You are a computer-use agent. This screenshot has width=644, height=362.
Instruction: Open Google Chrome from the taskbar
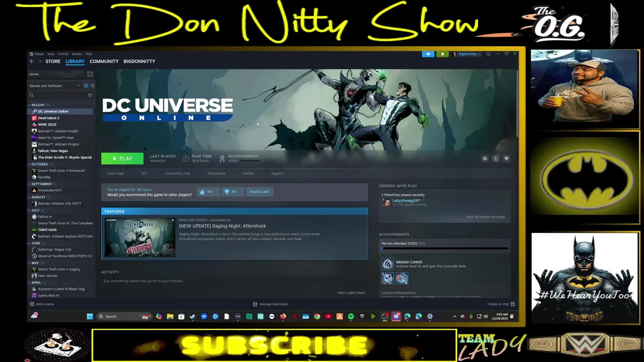pos(317,316)
